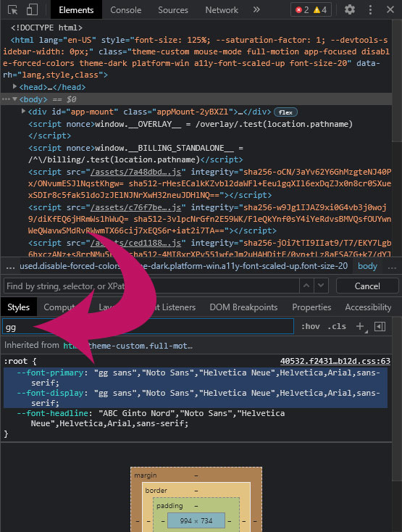The image size is (402, 532).
Task: Open the c76f7be script source link
Action: [135, 207]
